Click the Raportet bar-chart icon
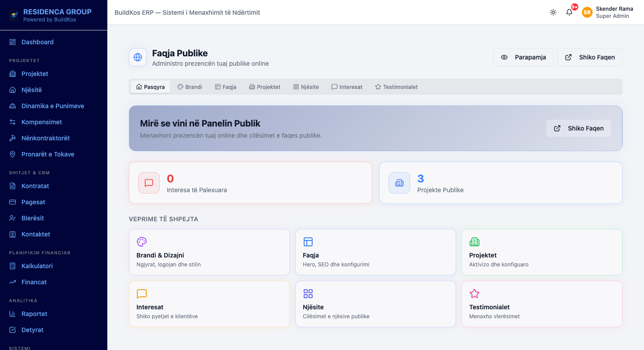Viewport: 644px width, 350px height. pos(13,314)
